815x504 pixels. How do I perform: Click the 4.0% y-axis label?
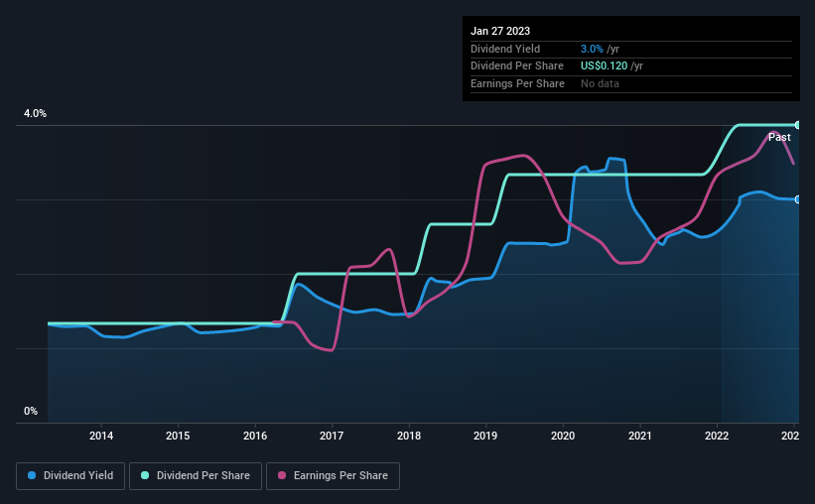[x=35, y=113]
